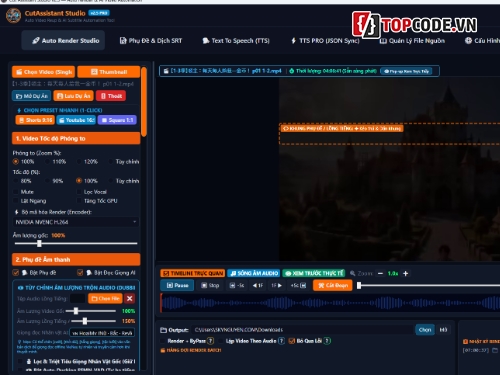Toggle the Bật Đọc Giọng AI checkbox
The width and height of the screenshot is (500, 375).
80,273
